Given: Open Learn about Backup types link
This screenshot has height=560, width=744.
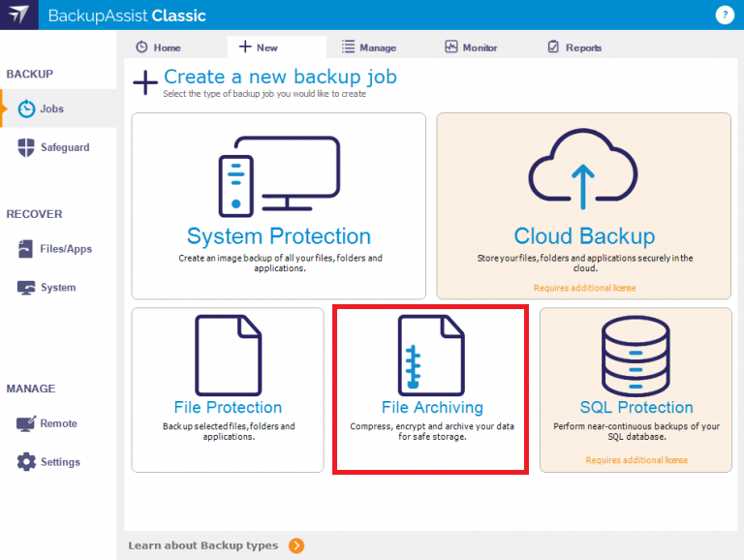Looking at the screenshot, I should coord(203,545).
